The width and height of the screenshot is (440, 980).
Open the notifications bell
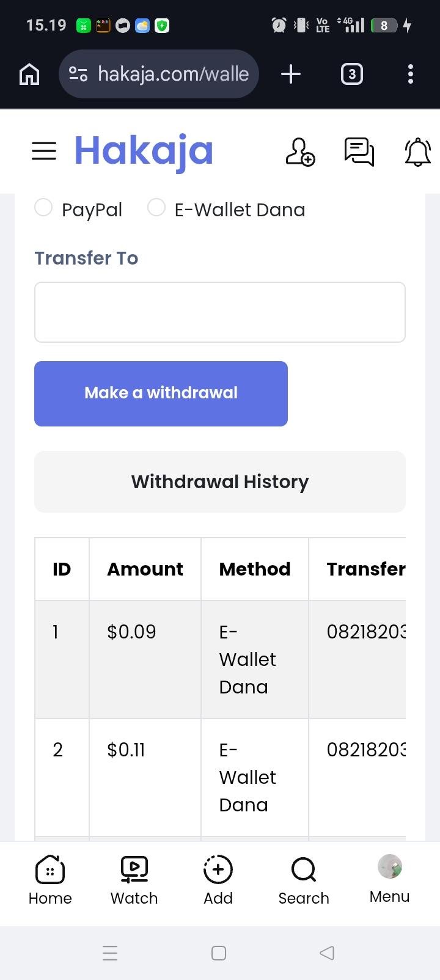pos(418,152)
